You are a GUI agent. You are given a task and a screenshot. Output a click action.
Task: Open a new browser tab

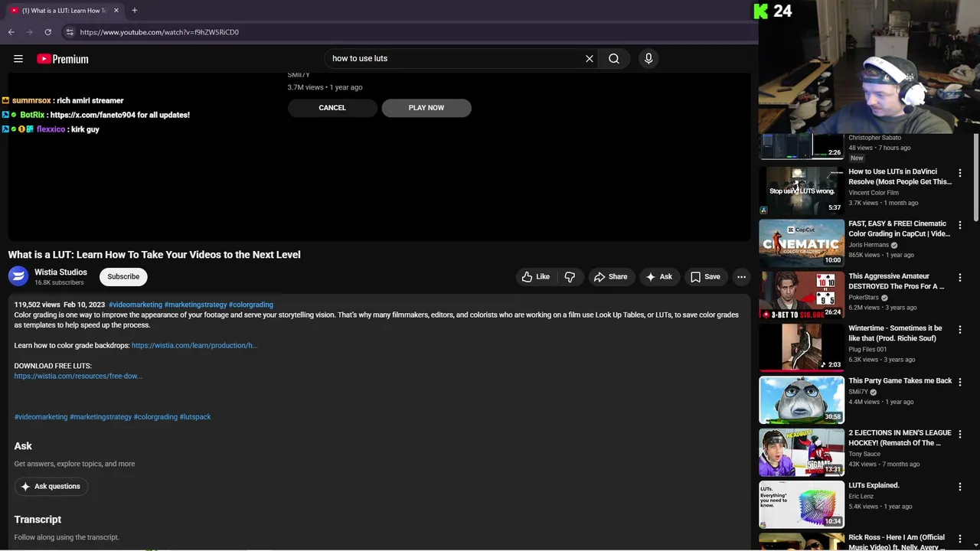(x=134, y=10)
